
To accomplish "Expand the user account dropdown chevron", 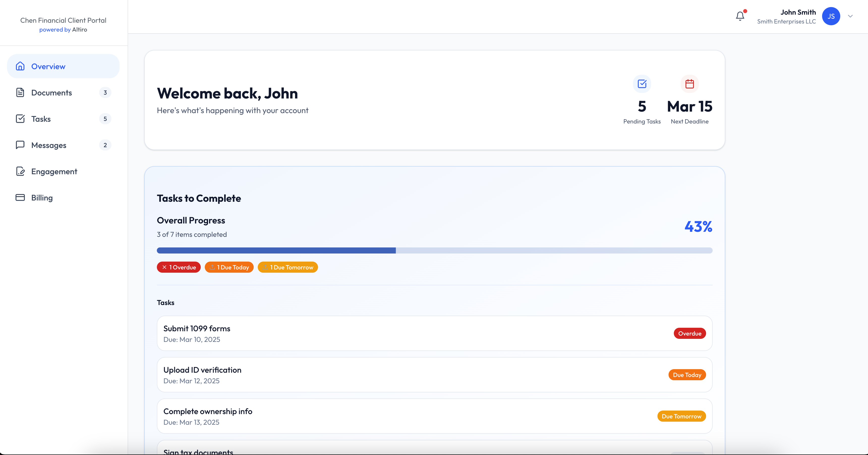I will click(850, 16).
